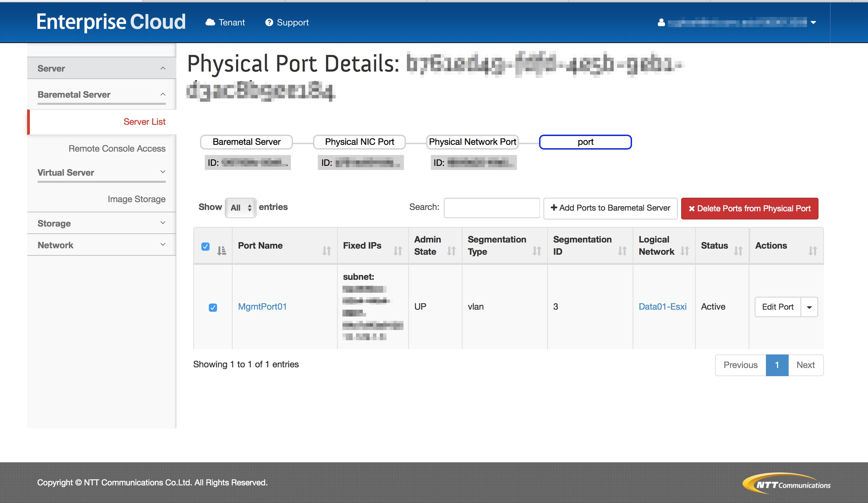This screenshot has height=503, width=868.
Task: Click the Tenant cloud icon
Action: tap(210, 22)
